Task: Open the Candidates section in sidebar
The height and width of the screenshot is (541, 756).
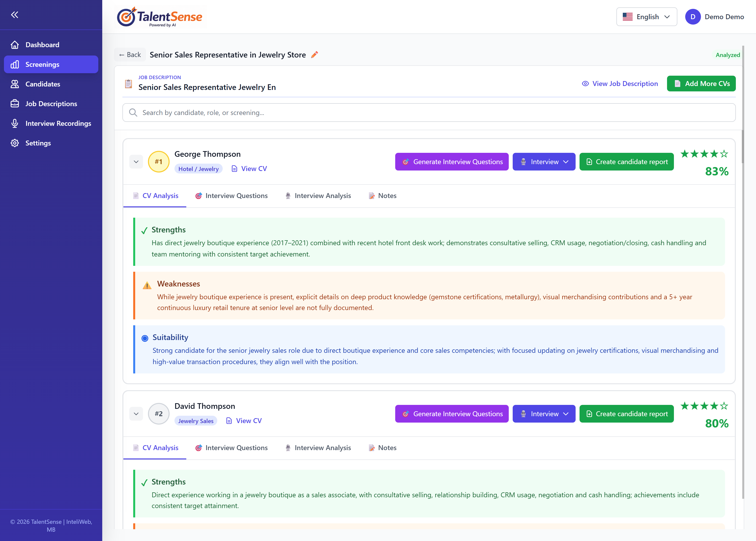Action: point(43,84)
